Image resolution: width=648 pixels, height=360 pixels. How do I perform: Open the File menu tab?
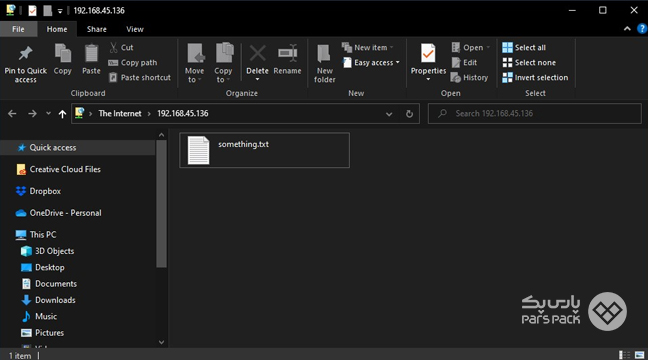[18, 29]
